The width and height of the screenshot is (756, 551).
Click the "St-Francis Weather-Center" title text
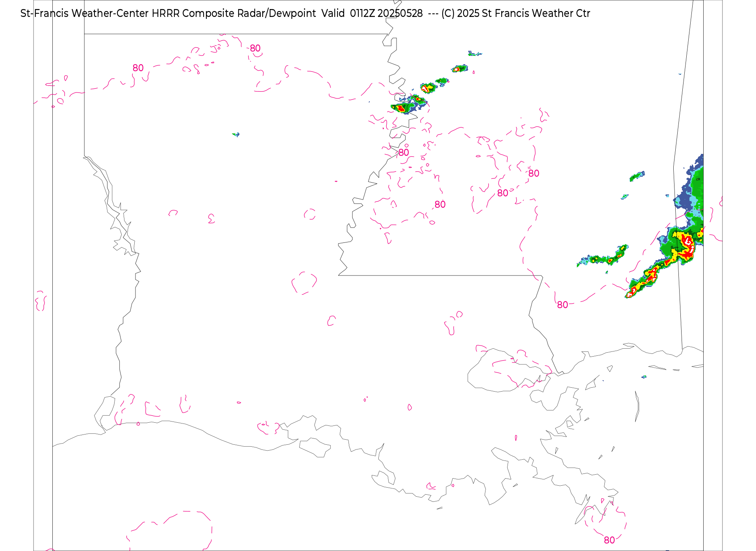pos(85,13)
